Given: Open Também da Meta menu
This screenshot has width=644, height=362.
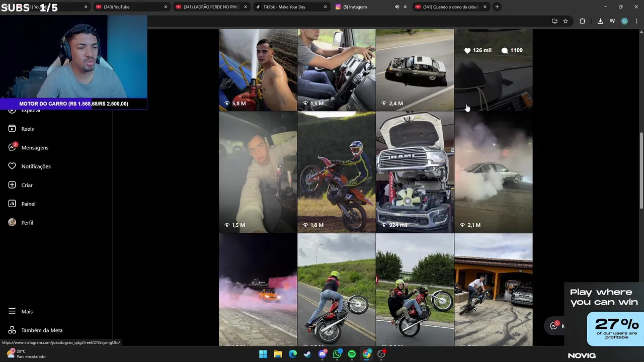Looking at the screenshot, I should coord(35,330).
